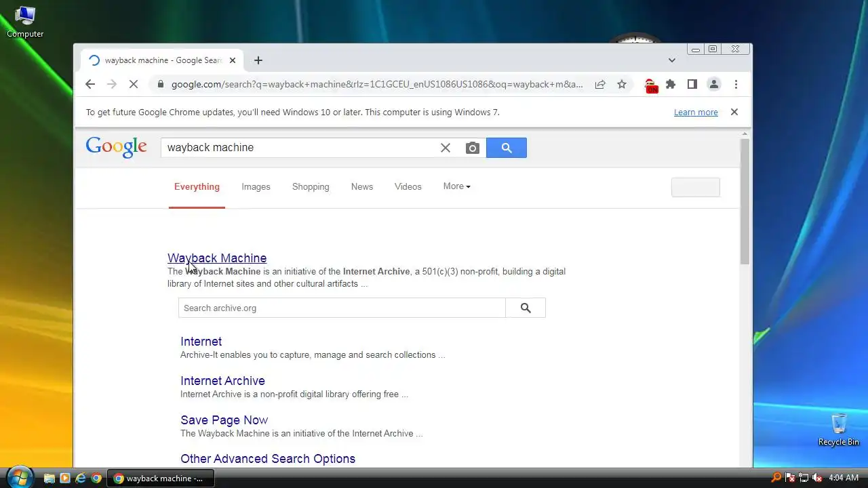Stop loading the page
This screenshot has width=868, height=488.
[134, 84]
